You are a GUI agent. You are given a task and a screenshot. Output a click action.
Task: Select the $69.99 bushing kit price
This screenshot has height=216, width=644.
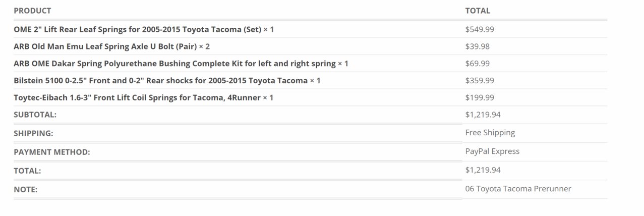[477, 64]
